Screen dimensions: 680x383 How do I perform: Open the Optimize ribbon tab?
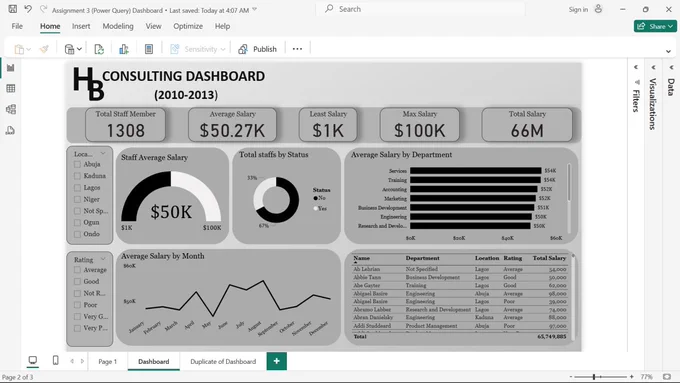tap(188, 26)
